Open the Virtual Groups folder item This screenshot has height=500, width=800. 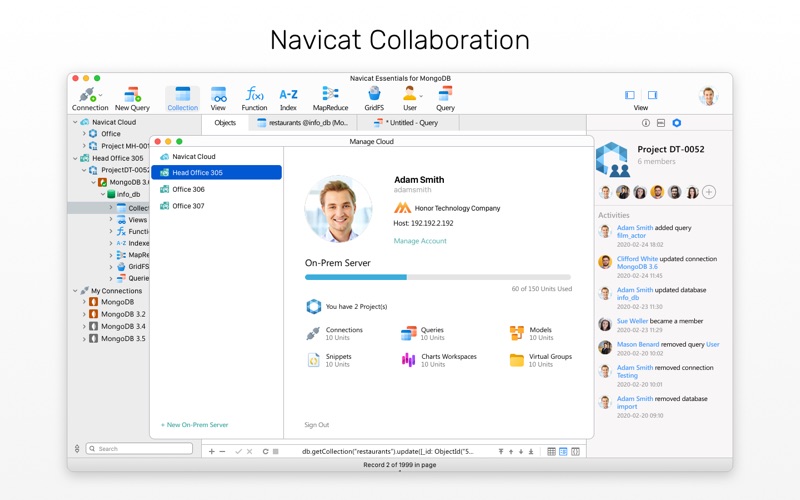(540, 360)
